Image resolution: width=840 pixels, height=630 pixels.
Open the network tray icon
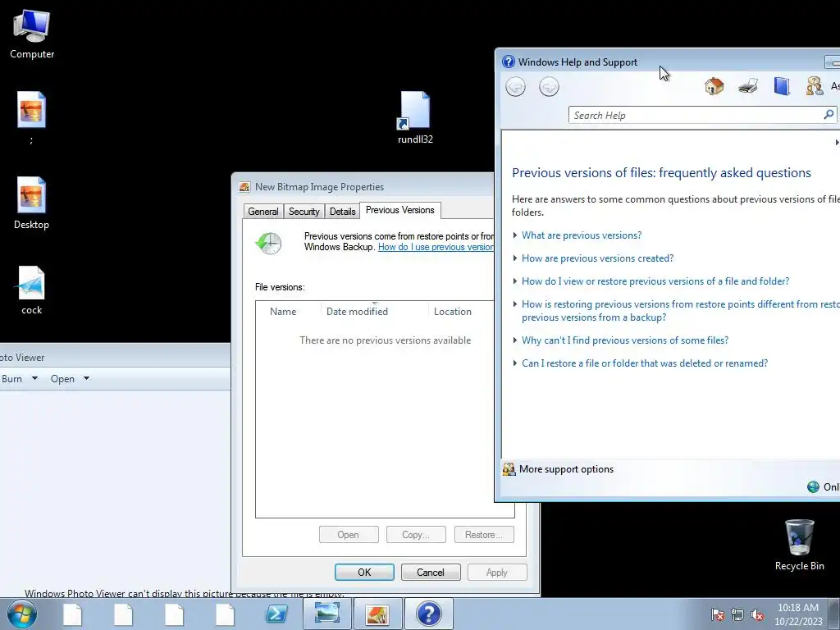(737, 614)
